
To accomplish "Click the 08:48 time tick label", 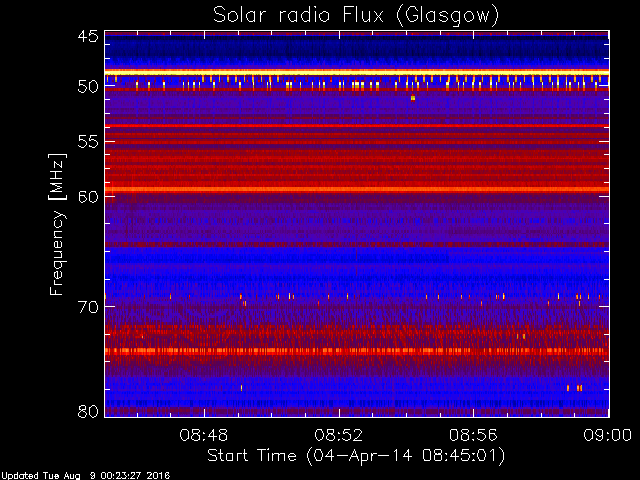I will 204,435.
